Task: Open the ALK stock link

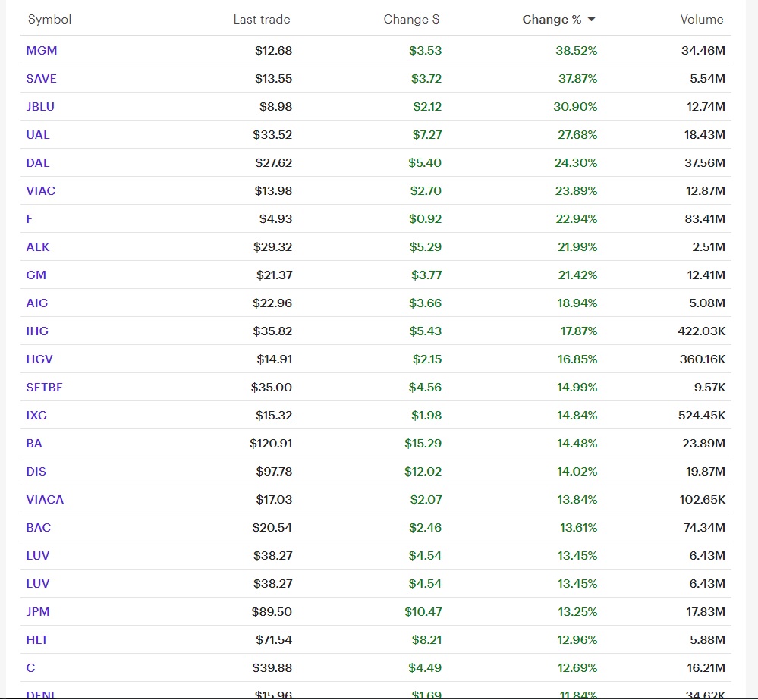Action: [38, 246]
